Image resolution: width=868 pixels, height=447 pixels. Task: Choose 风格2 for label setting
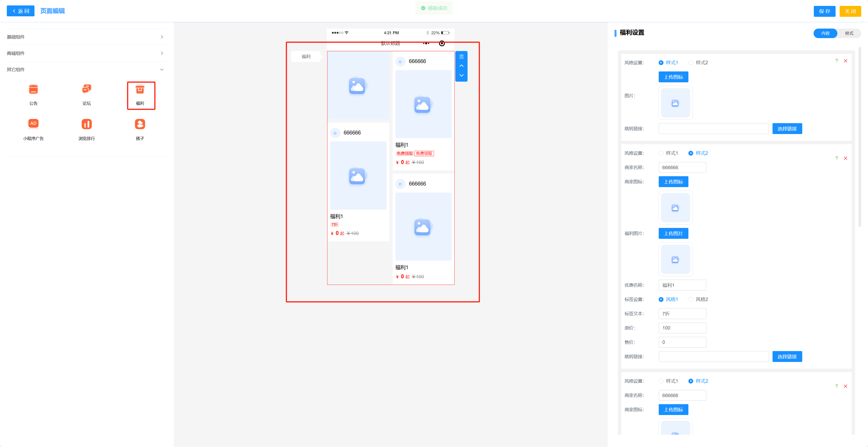691,299
